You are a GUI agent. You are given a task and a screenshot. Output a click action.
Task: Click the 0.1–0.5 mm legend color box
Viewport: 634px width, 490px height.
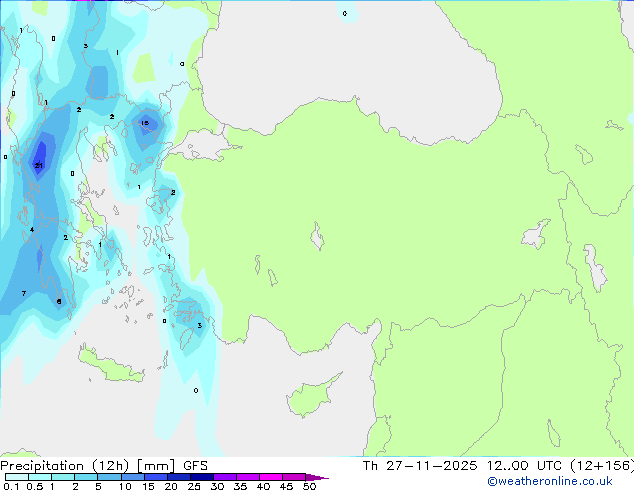[x=17, y=477]
